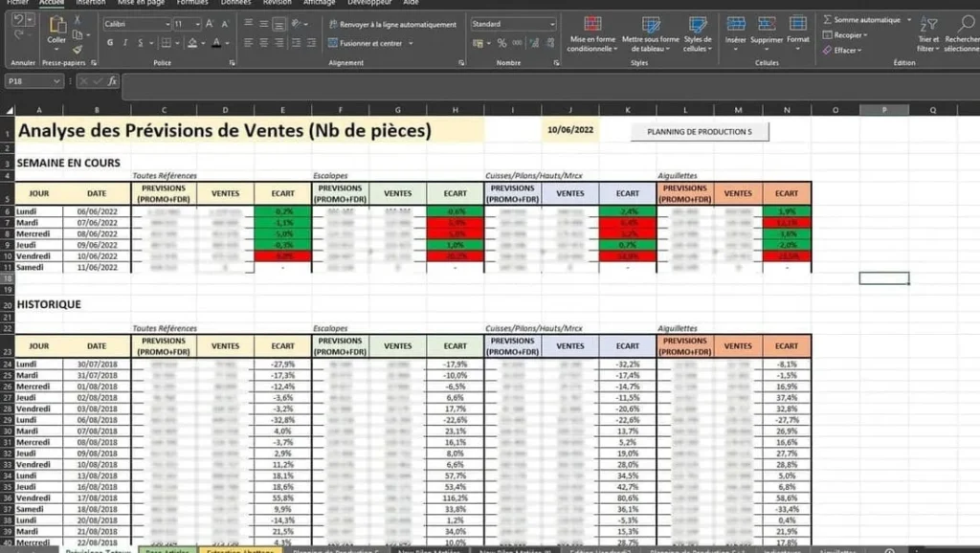
Task: Open the Standard number format dropdown
Action: pyautogui.click(x=552, y=24)
